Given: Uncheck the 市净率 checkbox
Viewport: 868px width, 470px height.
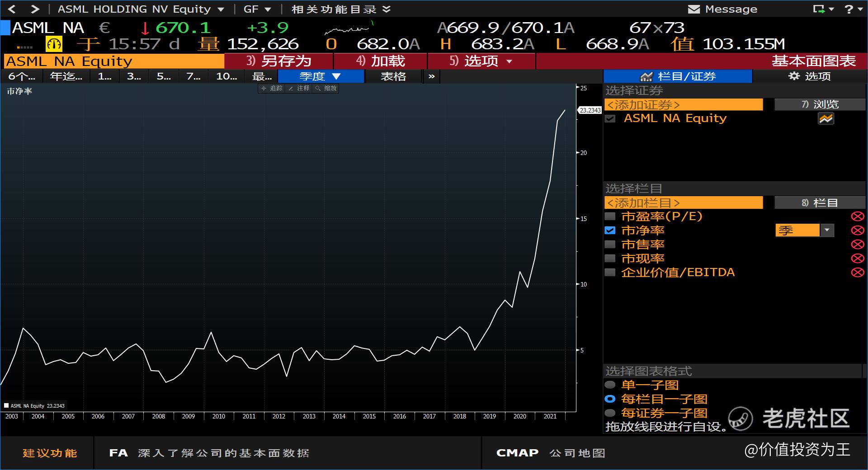Looking at the screenshot, I should coord(610,230).
